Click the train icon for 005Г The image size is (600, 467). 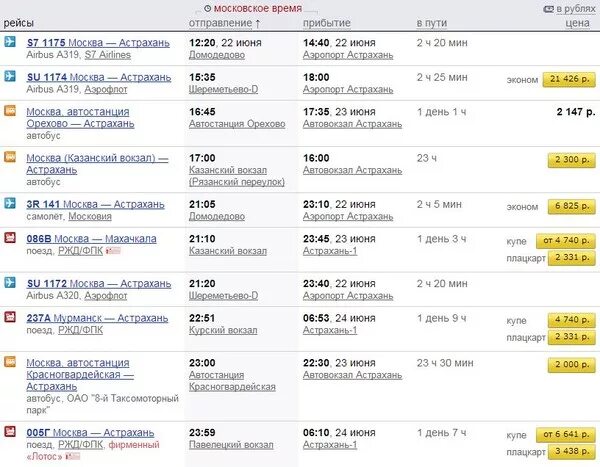[10, 431]
